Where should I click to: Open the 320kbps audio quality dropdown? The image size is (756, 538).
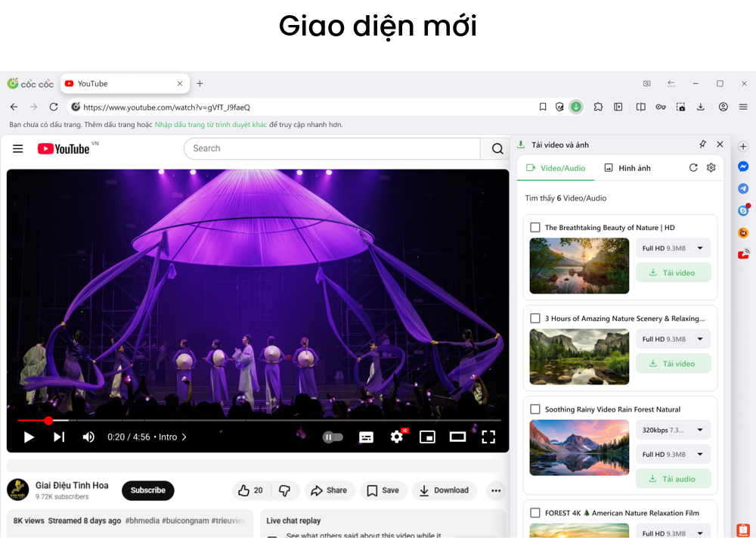673,430
